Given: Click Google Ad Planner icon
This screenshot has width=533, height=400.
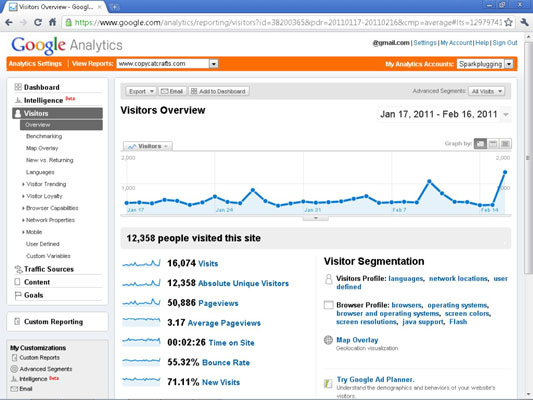Looking at the screenshot, I should (x=328, y=384).
